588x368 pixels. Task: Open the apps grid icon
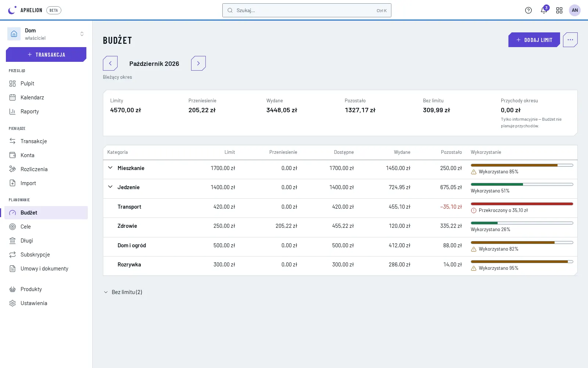point(559,10)
